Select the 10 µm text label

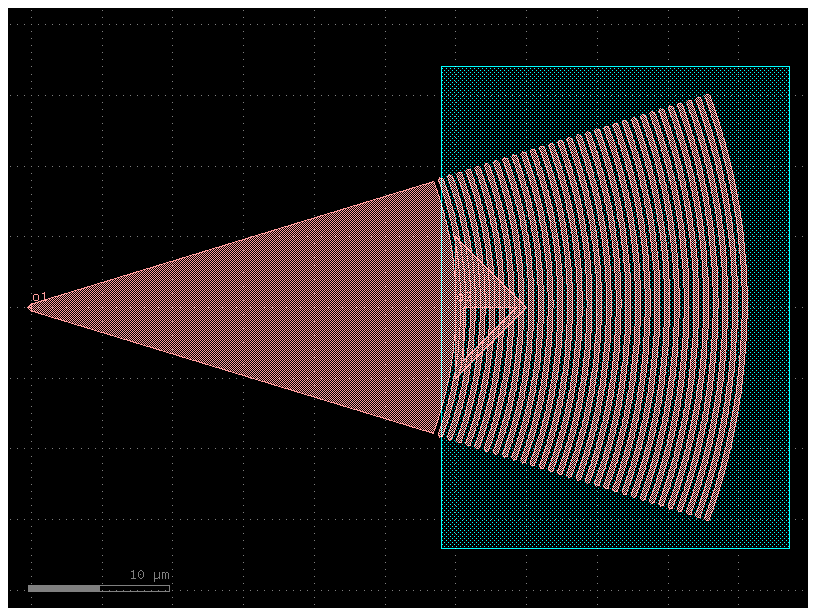tap(148, 574)
